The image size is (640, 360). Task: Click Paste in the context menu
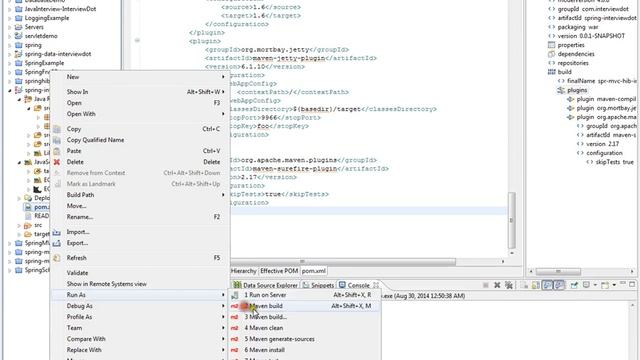point(139,151)
